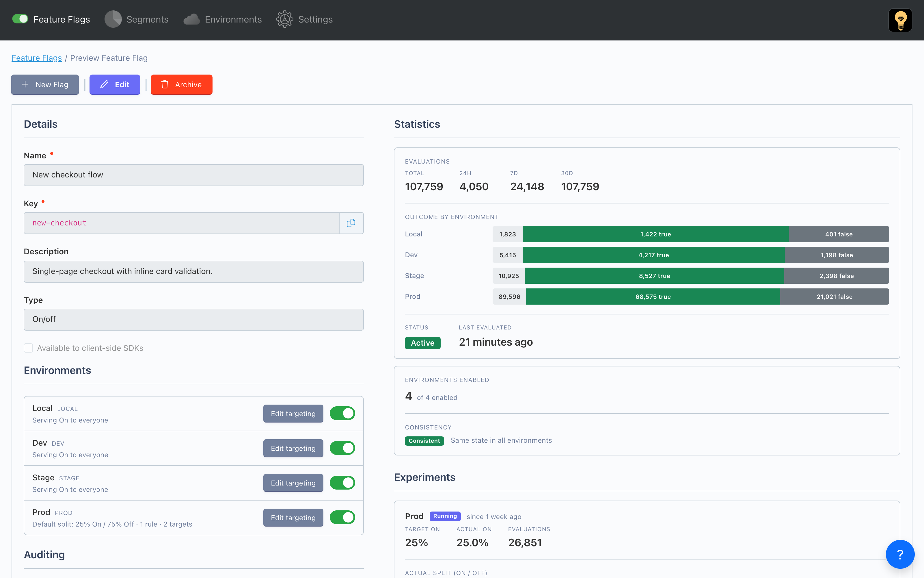
Task: Click the plus icon on New Flag
Action: (25, 84)
